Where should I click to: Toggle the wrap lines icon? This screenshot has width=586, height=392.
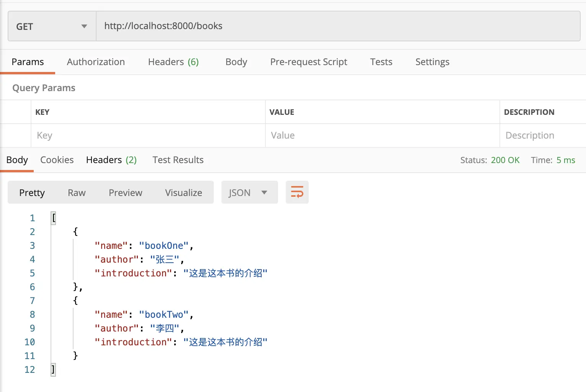click(297, 192)
